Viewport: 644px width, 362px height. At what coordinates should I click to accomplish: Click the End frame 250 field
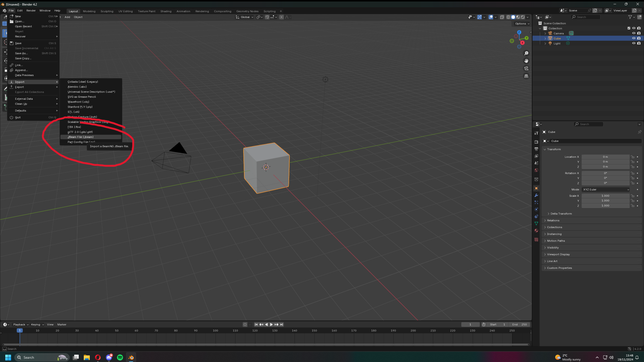519,325
